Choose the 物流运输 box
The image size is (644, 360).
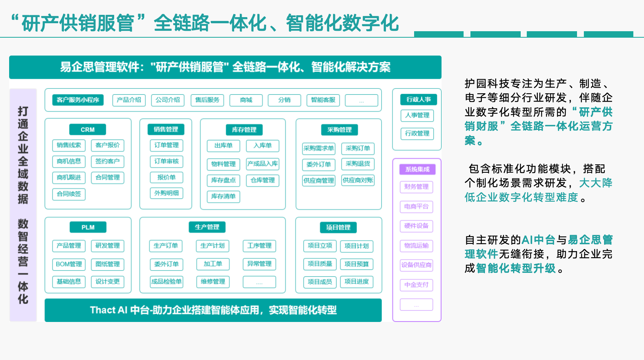pos(416,246)
